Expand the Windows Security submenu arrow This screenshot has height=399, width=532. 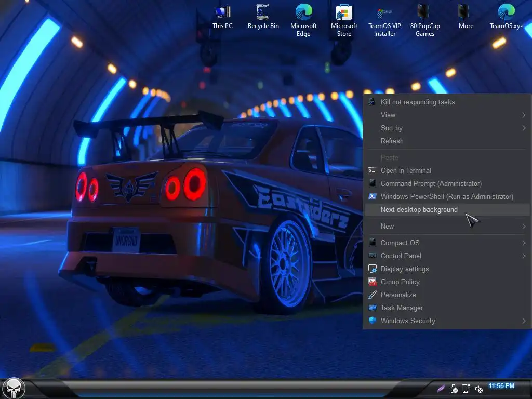(524, 321)
